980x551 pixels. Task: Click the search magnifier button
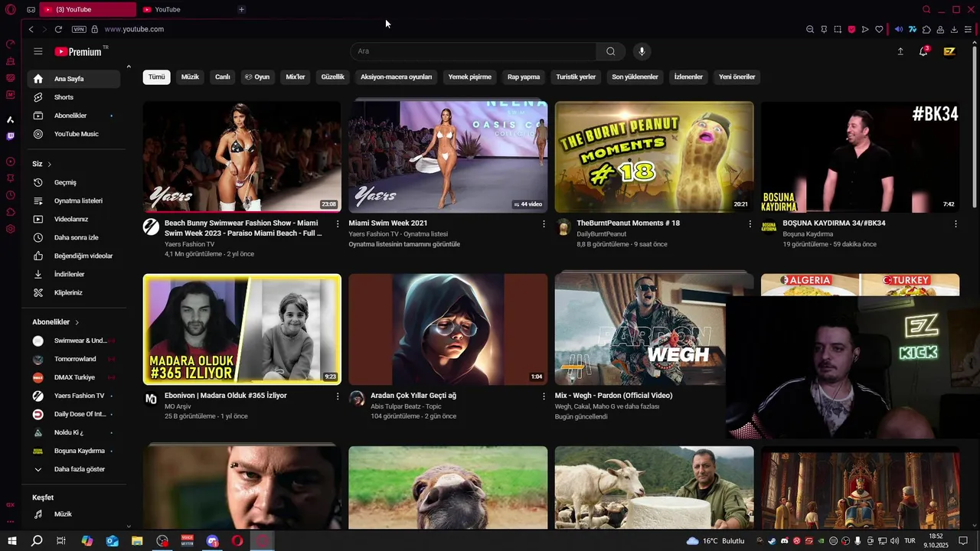[610, 51]
